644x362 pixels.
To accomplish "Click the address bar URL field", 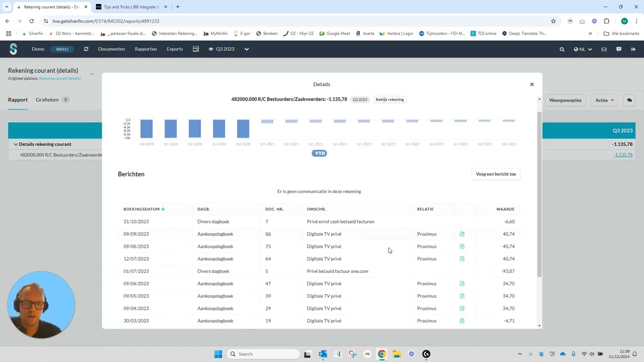I will (297, 21).
